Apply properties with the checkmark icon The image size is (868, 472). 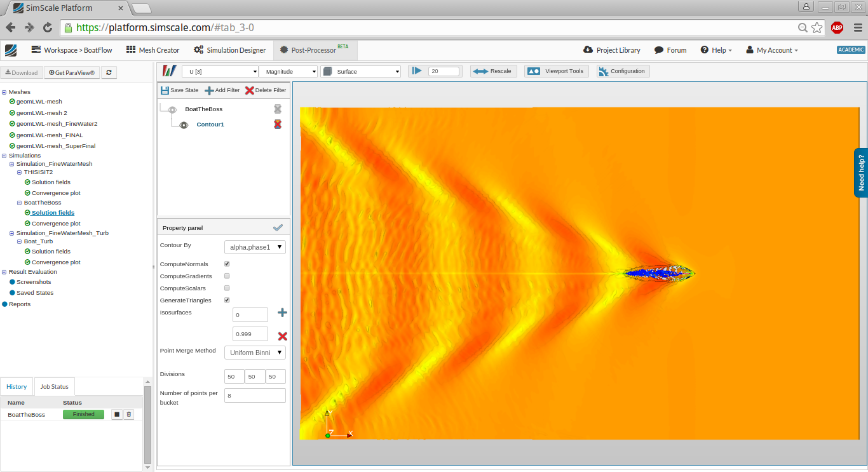point(278,227)
